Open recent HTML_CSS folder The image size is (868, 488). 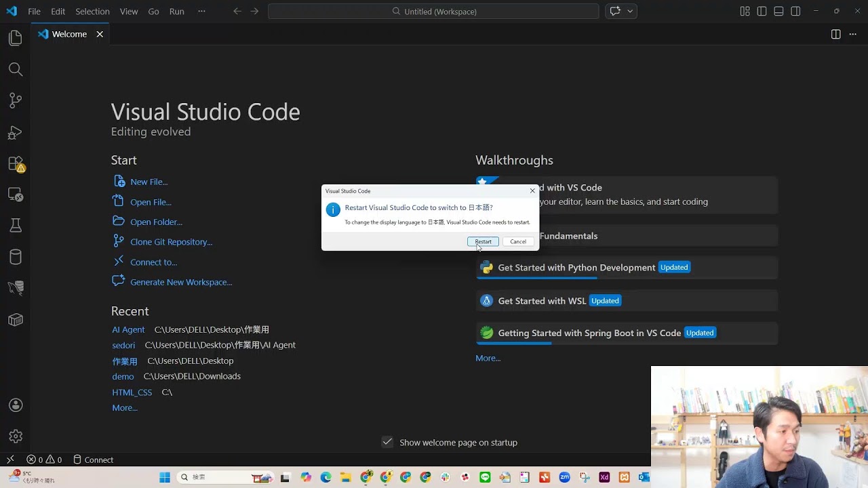(x=132, y=392)
